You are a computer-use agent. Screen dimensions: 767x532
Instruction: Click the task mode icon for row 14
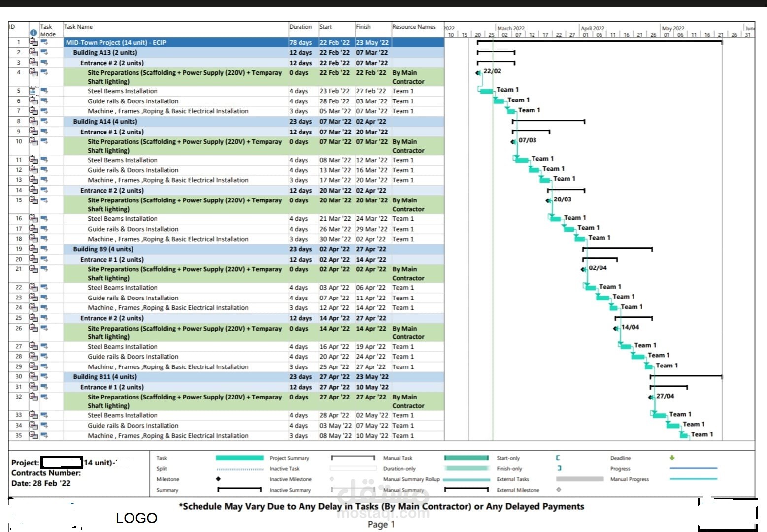[x=44, y=190]
